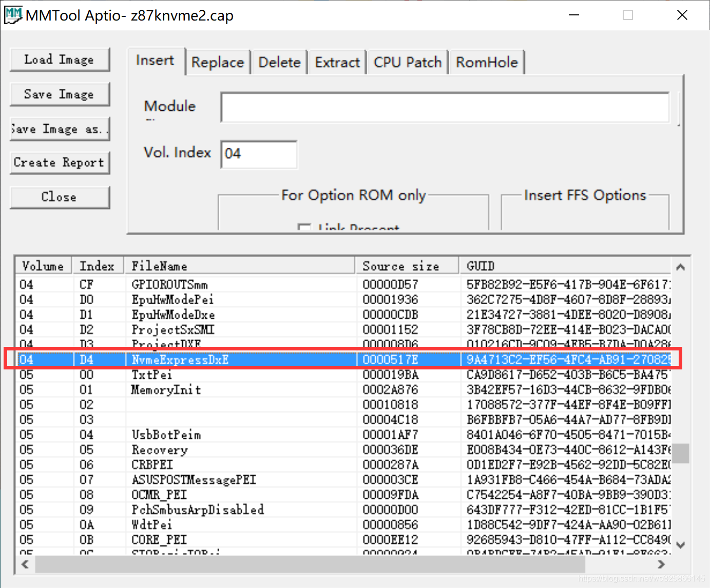Viewport: 710px width, 588px height.
Task: Click the Create Report button
Action: [60, 163]
